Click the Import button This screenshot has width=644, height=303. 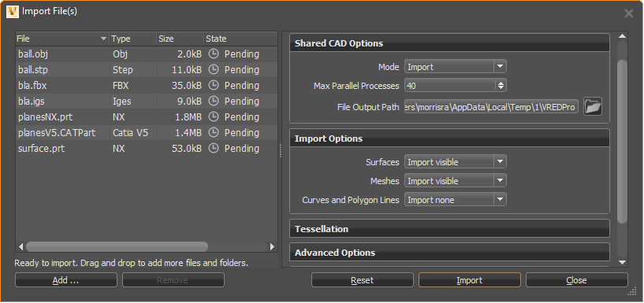click(x=470, y=280)
